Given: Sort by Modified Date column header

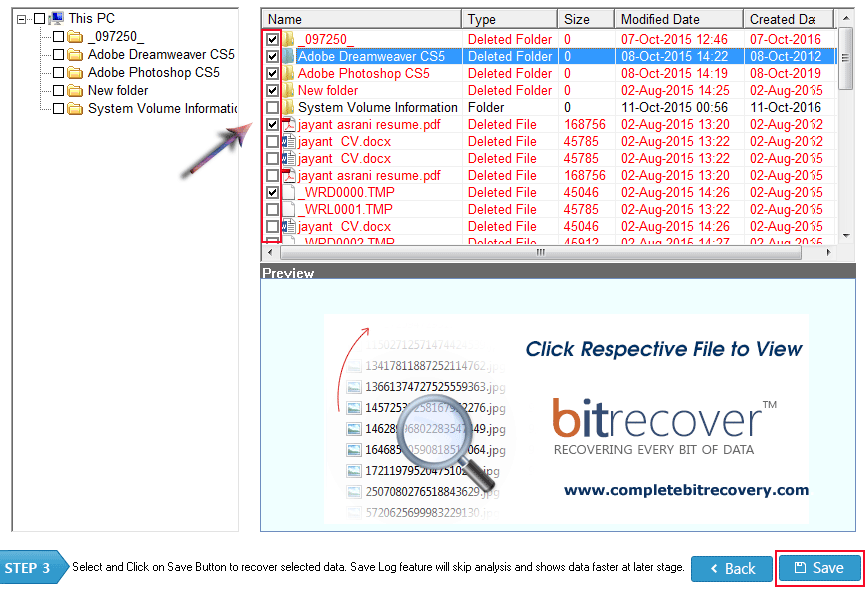Looking at the screenshot, I should pos(679,19).
